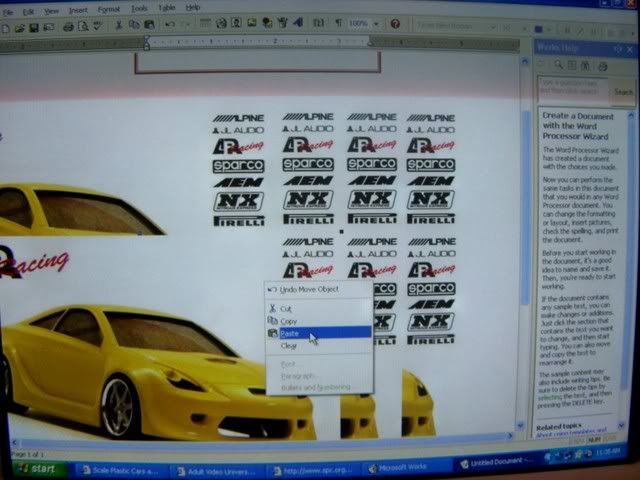The height and width of the screenshot is (480, 640).
Task: Open the Tools menu
Action: click(x=139, y=8)
